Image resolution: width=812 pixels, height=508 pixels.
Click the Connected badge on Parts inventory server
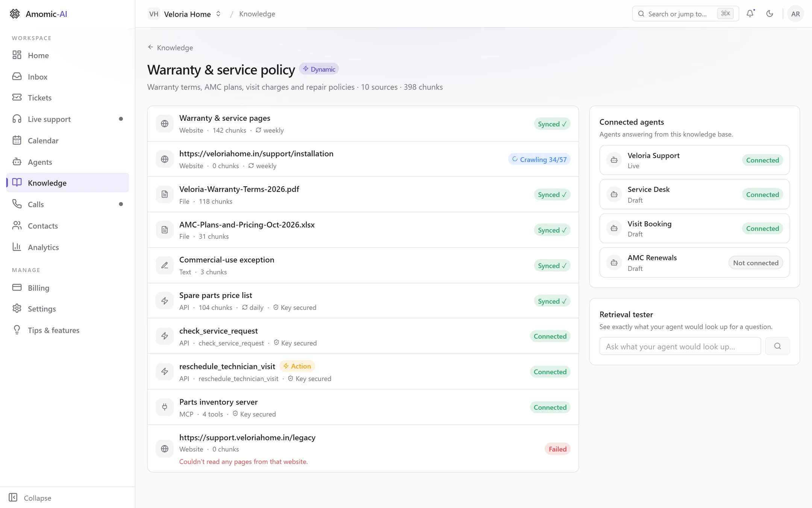pyautogui.click(x=550, y=407)
